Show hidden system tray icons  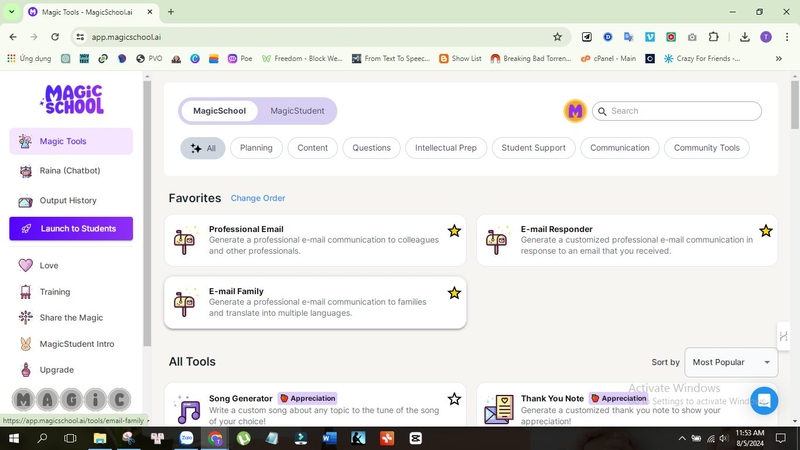pyautogui.click(x=682, y=438)
